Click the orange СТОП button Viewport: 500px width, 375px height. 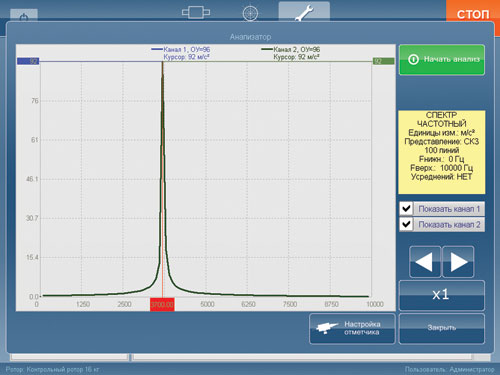pos(473,13)
